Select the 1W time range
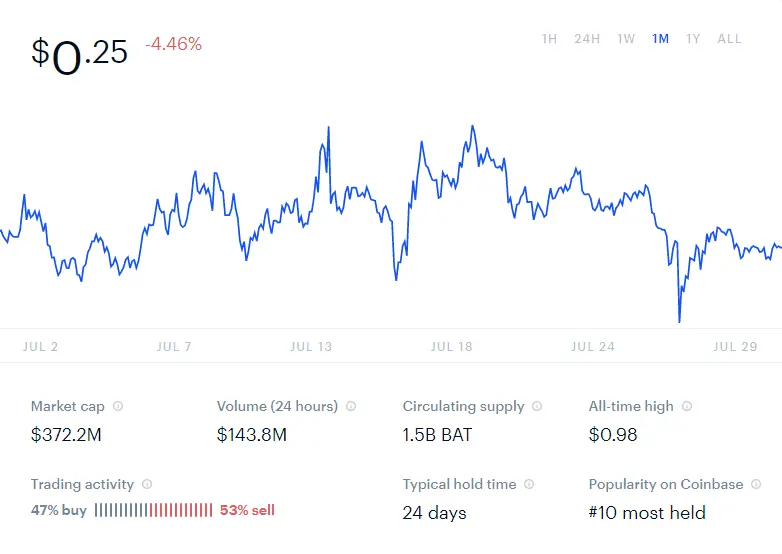 pos(626,39)
